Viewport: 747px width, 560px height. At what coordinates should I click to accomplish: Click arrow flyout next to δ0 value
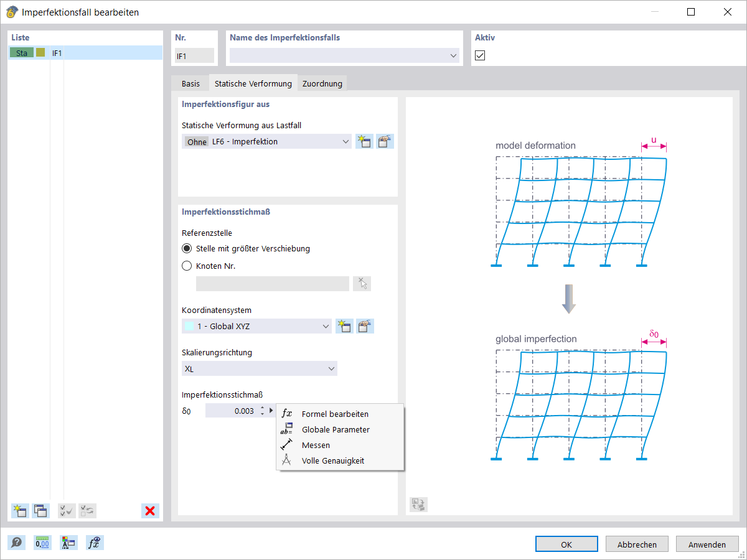tap(271, 411)
